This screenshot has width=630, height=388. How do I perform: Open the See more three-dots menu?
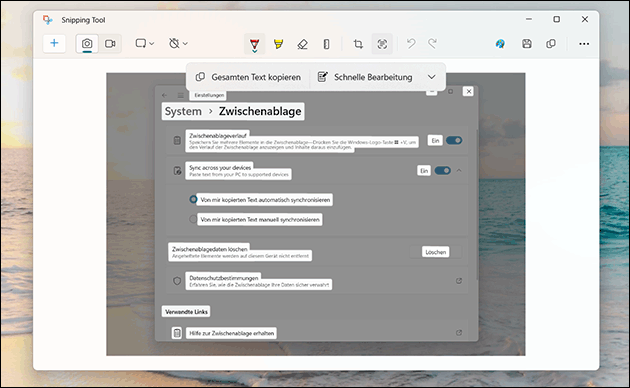coord(584,44)
